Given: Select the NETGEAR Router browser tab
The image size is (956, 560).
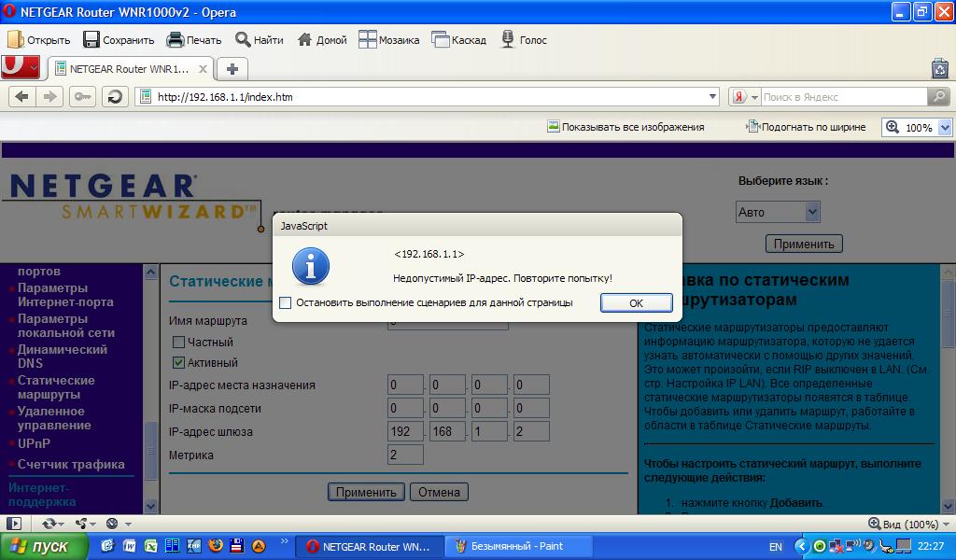Looking at the screenshot, I should 121,69.
